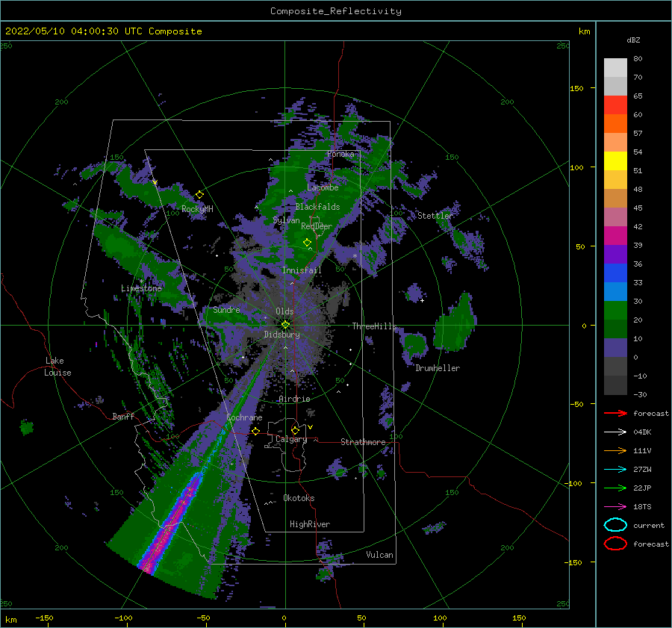The image size is (672, 628).
Task: Click the green 22JP arrow icon
Action: coord(615,488)
